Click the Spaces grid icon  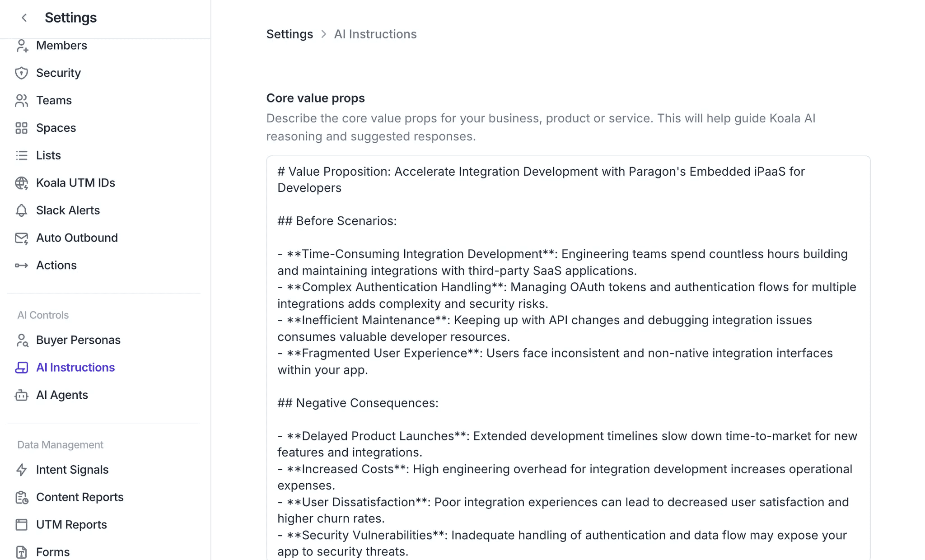(21, 128)
